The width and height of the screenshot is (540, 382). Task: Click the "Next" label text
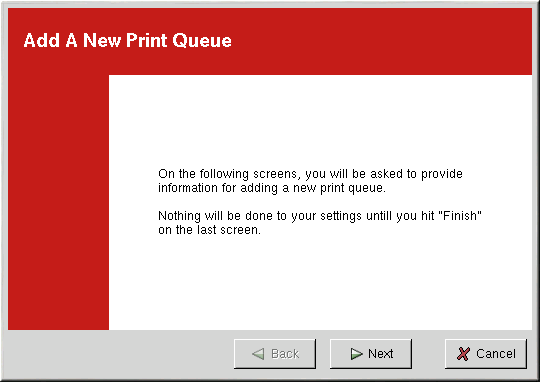tap(381, 354)
